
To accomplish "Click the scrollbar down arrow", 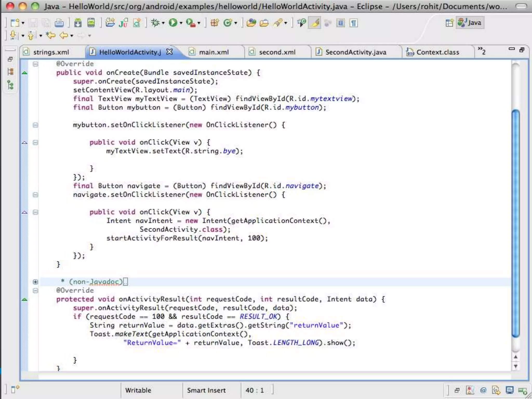I will (516, 366).
